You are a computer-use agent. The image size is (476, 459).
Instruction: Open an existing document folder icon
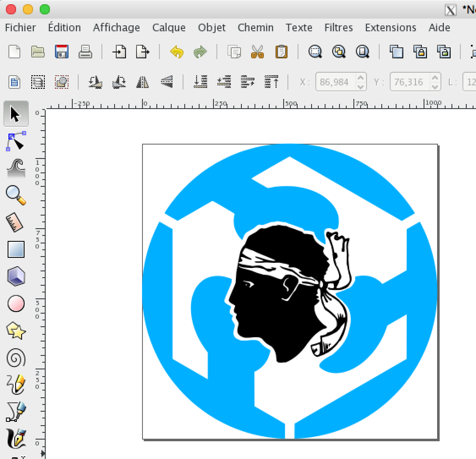click(x=38, y=52)
